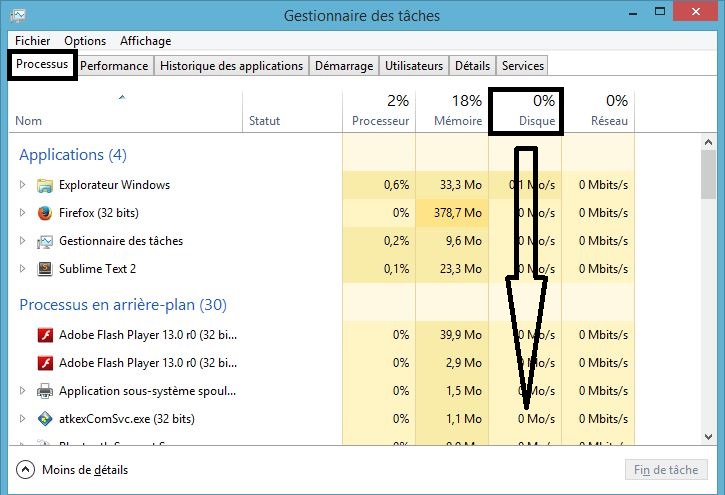Sort by Réseau column header
This screenshot has width=725, height=495.
click(x=598, y=111)
